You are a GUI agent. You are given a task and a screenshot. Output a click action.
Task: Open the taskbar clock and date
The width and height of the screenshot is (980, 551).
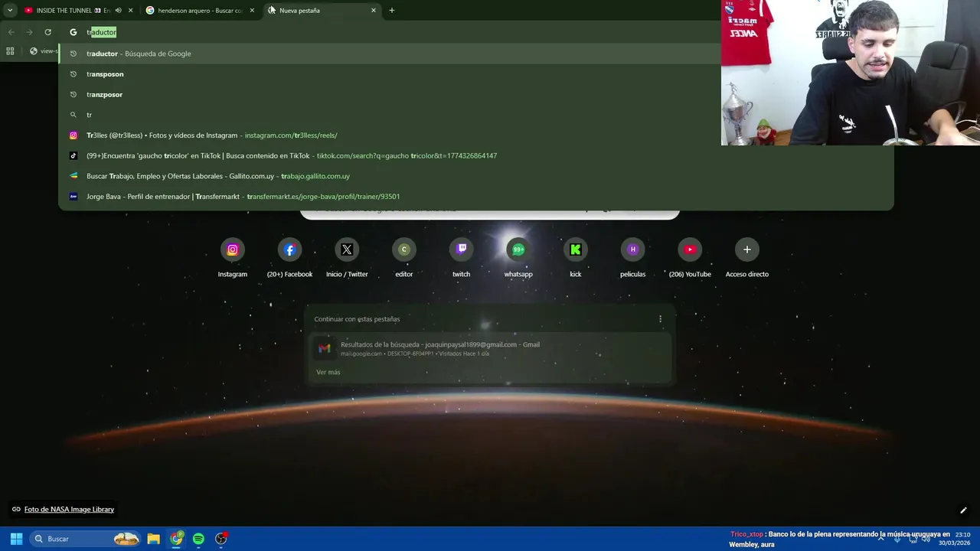tap(955, 539)
